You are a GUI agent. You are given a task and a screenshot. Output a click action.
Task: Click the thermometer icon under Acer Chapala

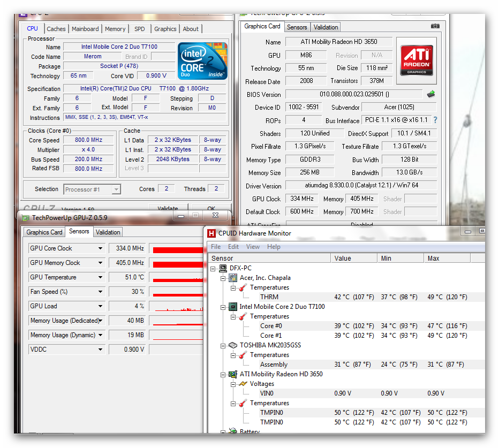point(243,287)
